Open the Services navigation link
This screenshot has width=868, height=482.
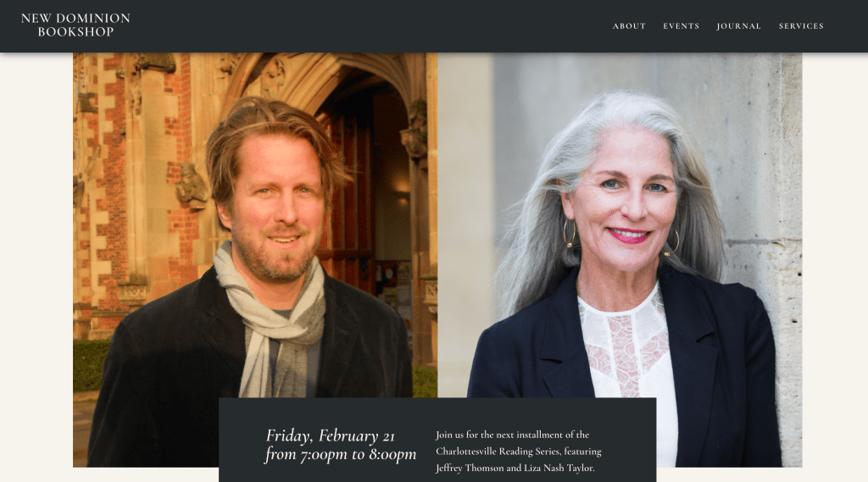click(x=801, y=26)
